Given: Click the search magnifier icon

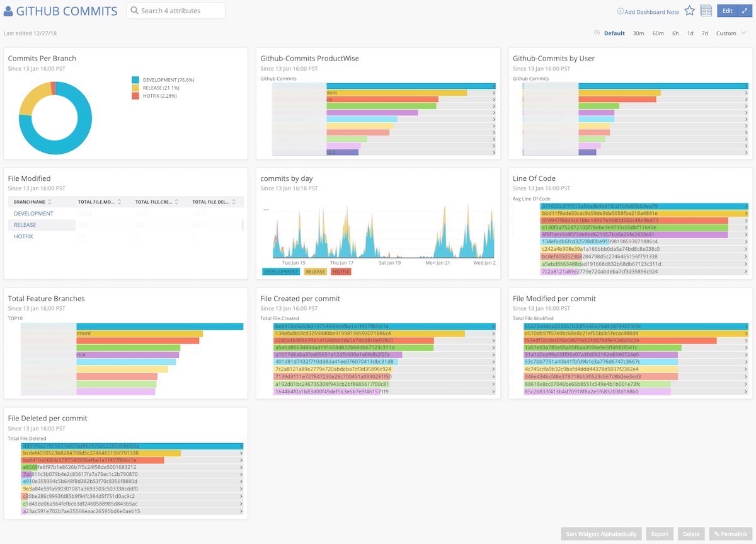Looking at the screenshot, I should coord(135,11).
